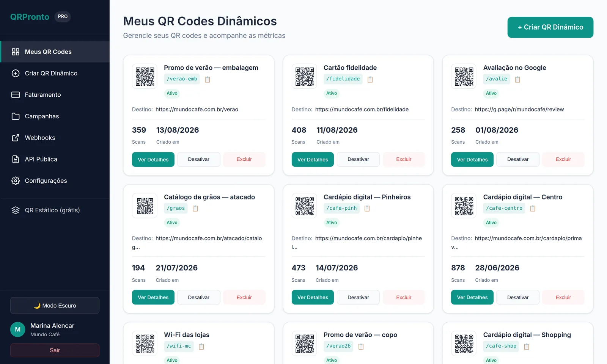Deactivate the Cartão fidelidade QR code

(358, 160)
